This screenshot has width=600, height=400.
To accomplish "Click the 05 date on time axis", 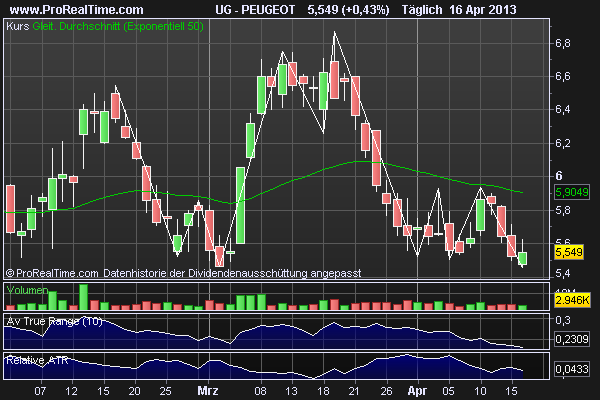I will (448, 391).
